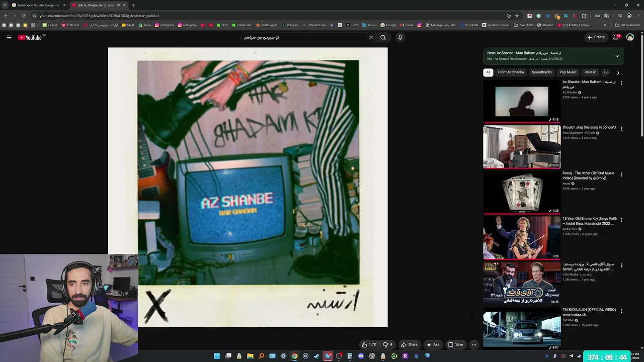The width and height of the screenshot is (644, 362).
Task: Open the Drive bookmark
Action: 144,25
